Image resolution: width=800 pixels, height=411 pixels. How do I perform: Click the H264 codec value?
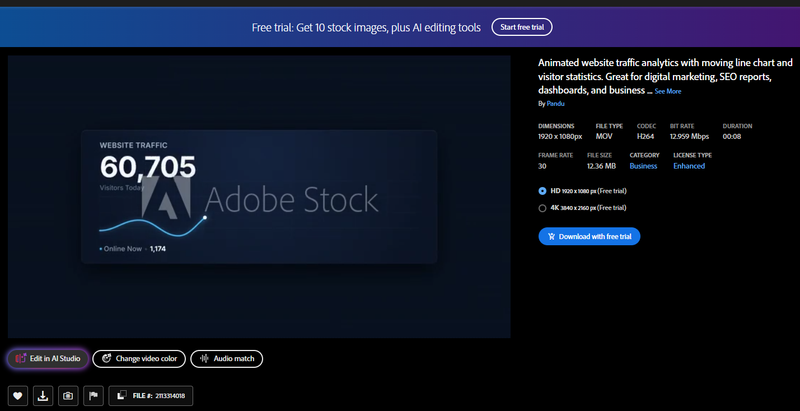[645, 137]
